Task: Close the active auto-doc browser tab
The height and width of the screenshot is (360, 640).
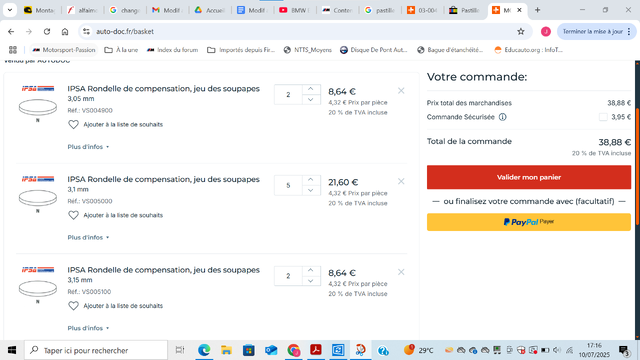Action: [519, 10]
